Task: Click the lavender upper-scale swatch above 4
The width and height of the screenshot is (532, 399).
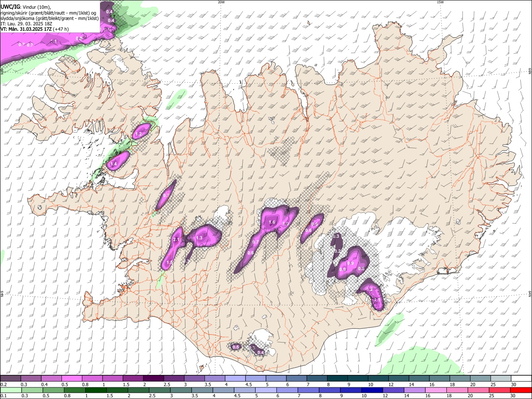Action: tap(235, 378)
